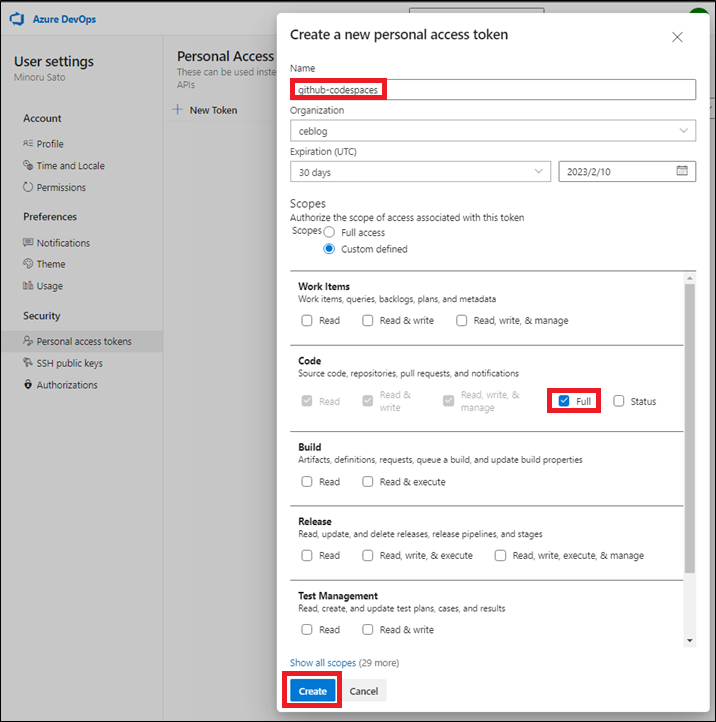Check Work Items Read, write, & manage
The height and width of the screenshot is (722, 716).
pyautogui.click(x=461, y=320)
